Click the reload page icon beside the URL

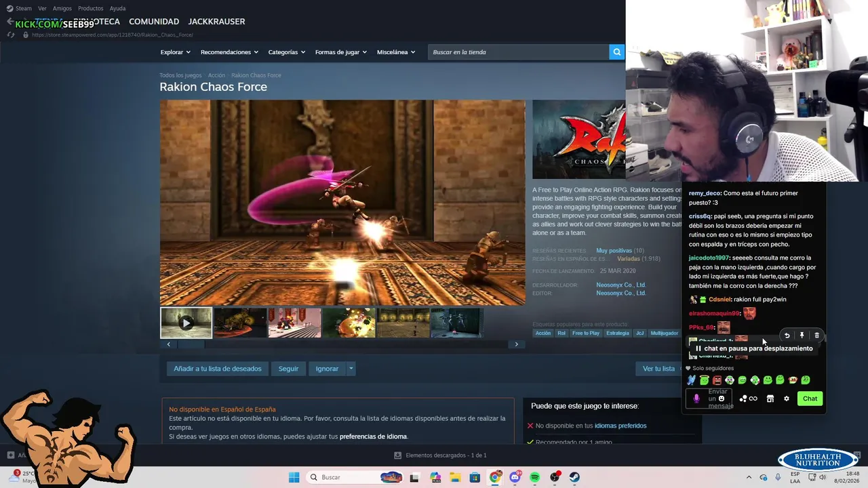point(11,35)
